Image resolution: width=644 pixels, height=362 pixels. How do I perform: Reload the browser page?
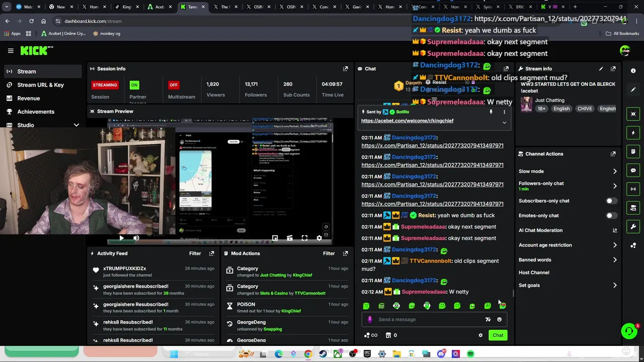[x=31, y=21]
